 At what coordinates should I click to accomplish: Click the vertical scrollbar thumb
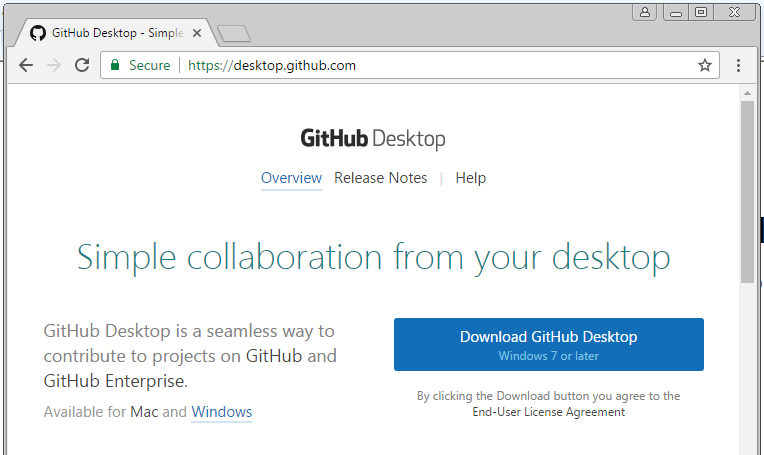pos(747,191)
